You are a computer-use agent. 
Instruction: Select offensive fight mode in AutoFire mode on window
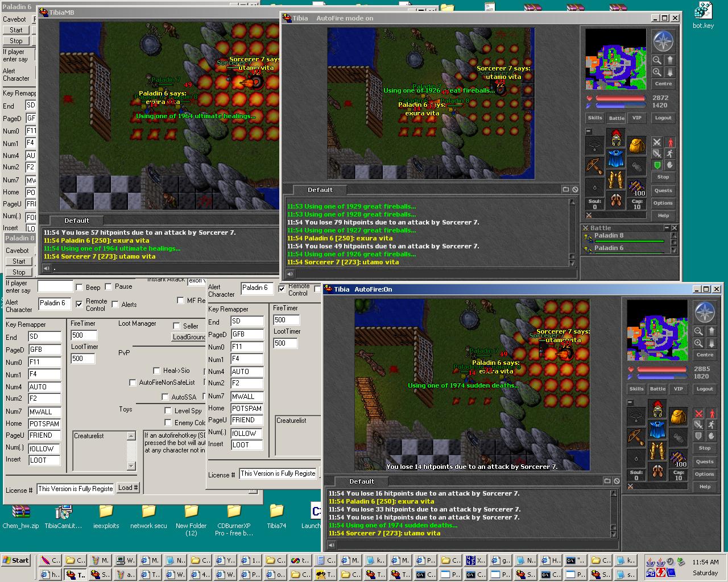(657, 142)
